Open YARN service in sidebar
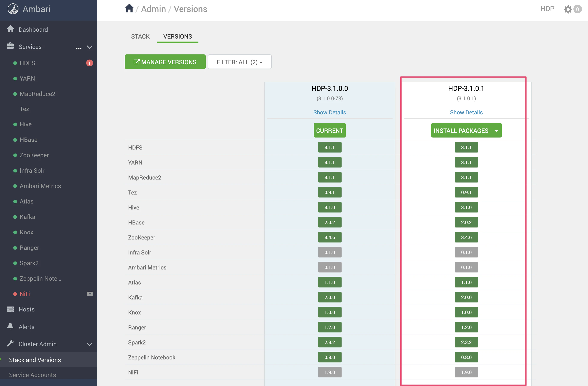The height and width of the screenshot is (386, 588). point(27,79)
